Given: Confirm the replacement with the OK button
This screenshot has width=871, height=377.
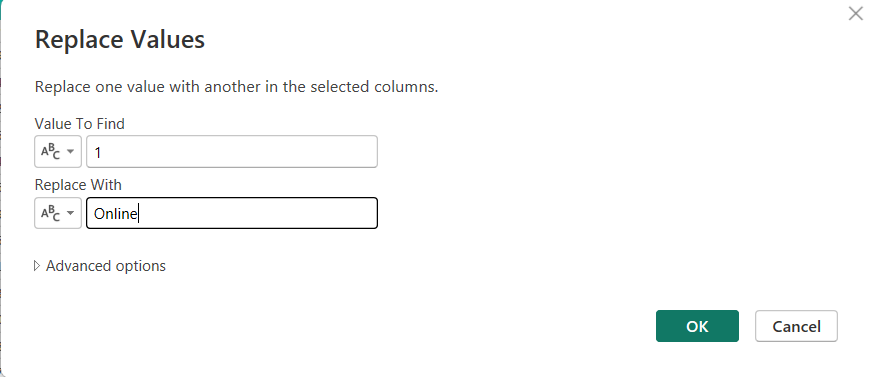Looking at the screenshot, I should pyautogui.click(x=697, y=326).
